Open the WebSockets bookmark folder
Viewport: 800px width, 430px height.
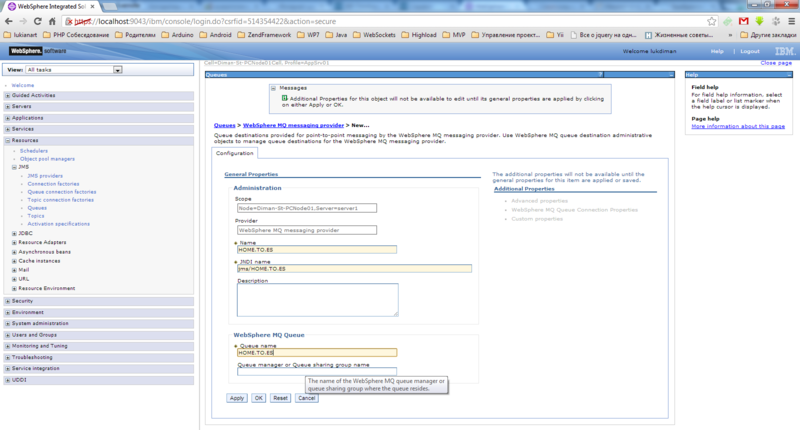coord(374,35)
